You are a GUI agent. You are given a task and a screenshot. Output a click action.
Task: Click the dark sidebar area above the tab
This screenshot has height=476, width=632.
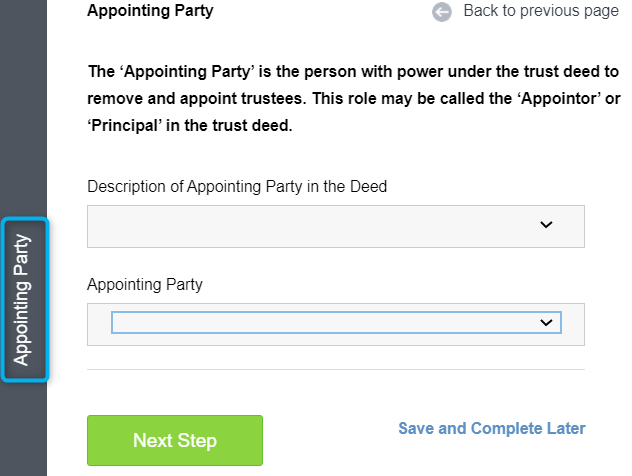coord(23,109)
